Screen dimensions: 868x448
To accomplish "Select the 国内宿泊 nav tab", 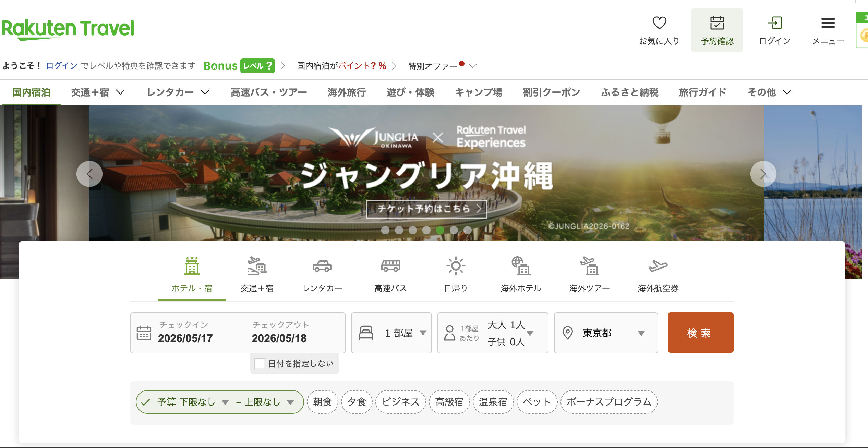I will (32, 92).
